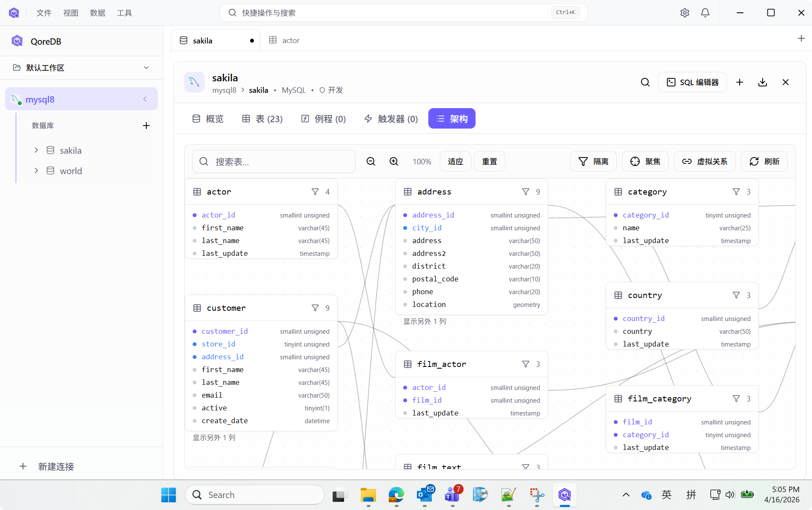Zoom out the schema diagram

(371, 161)
